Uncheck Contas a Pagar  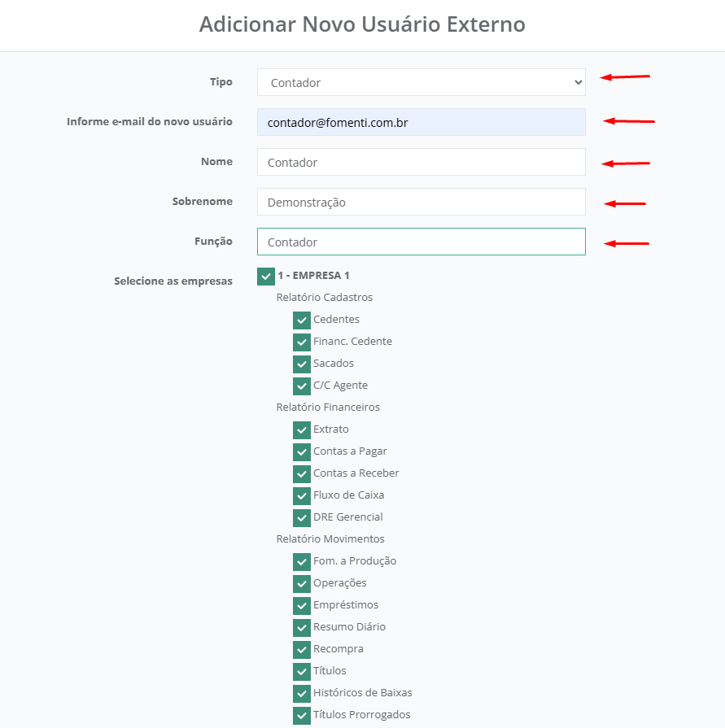[x=302, y=451]
